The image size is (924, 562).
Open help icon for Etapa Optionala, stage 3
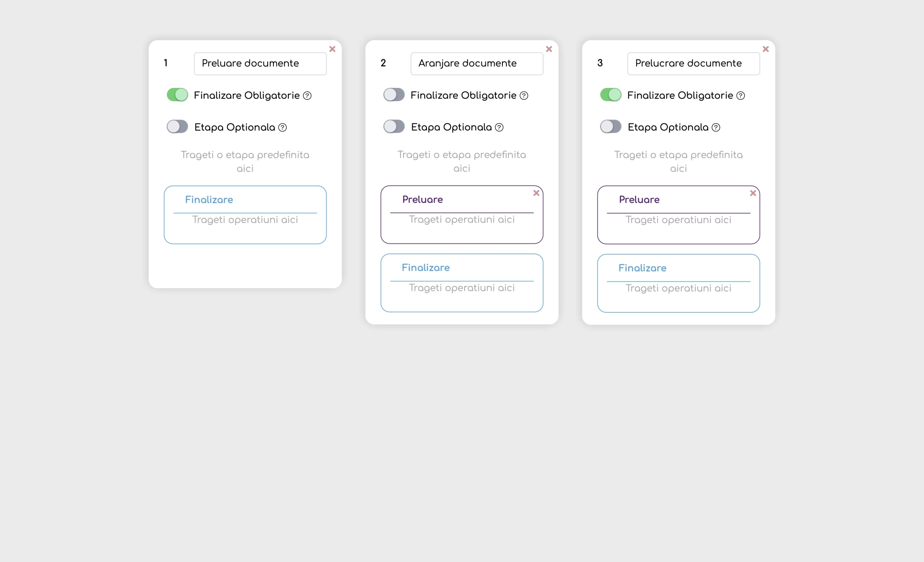[x=716, y=128]
